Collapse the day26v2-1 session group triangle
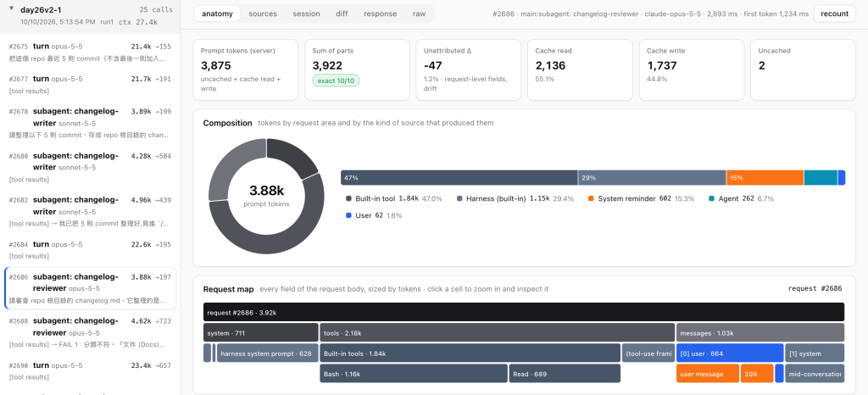 click(x=12, y=8)
